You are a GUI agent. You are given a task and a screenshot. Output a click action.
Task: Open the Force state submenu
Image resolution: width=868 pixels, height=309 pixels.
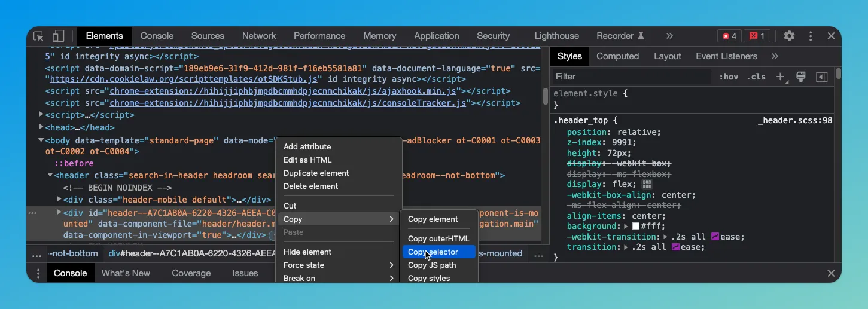tap(339, 265)
